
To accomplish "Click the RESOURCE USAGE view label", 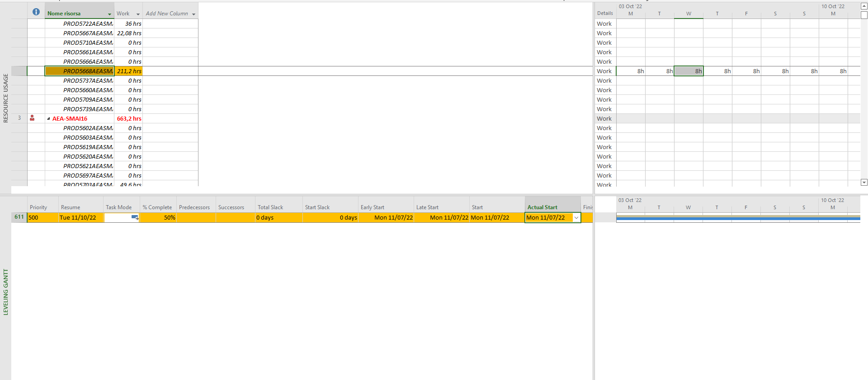I will point(6,98).
